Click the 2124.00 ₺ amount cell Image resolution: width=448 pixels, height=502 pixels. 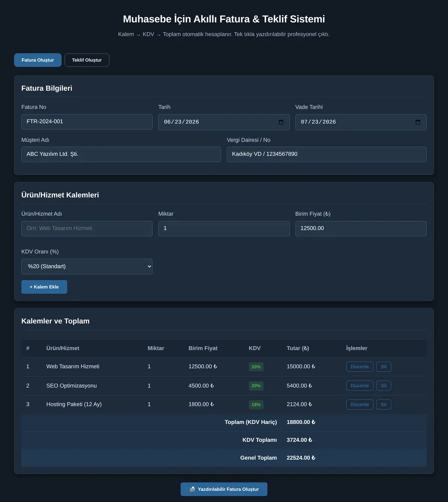299,404
